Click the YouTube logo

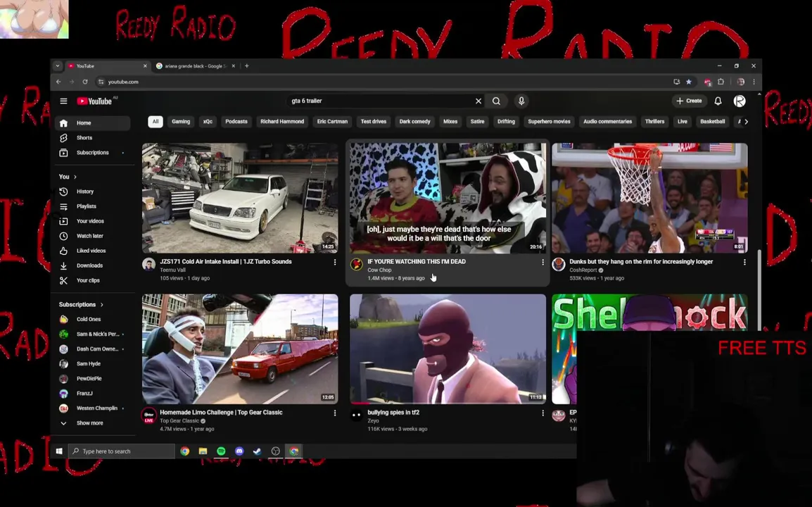point(95,101)
